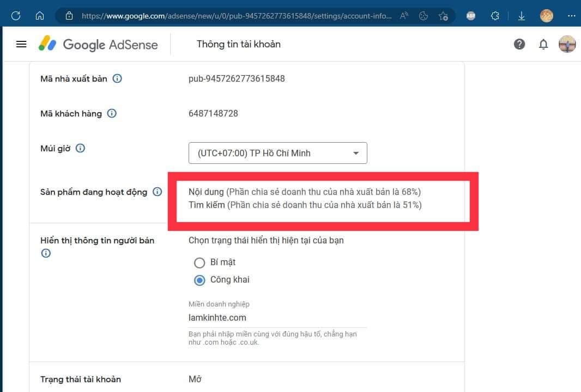Reload the page with browser refresh icon
This screenshot has height=392, width=581.
(16, 16)
